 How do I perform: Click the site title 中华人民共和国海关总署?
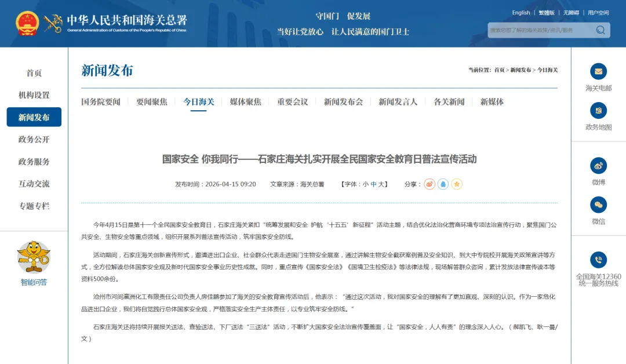click(x=127, y=20)
